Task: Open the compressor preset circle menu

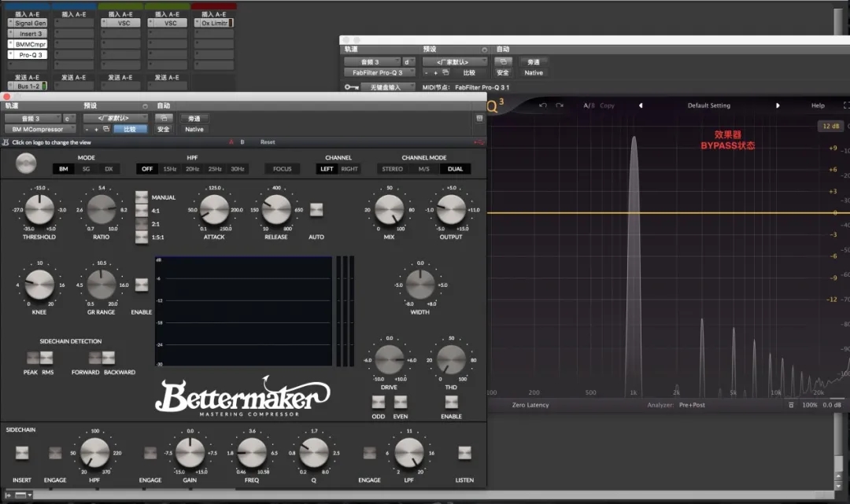Action: 145,106
